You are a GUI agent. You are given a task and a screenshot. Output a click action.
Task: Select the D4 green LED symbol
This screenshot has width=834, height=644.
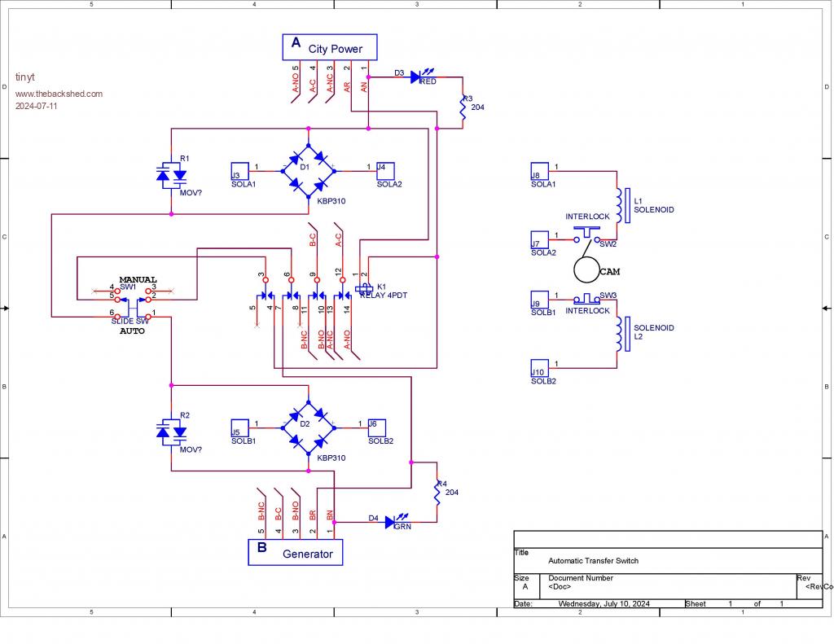click(390, 521)
